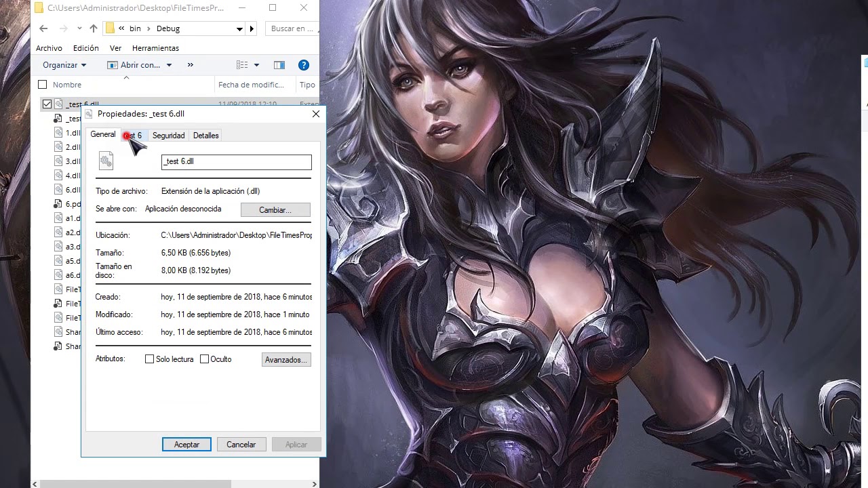Viewport: 868px width, 488px height.
Task: Select the 6.pdb file icon
Action: [x=59, y=204]
